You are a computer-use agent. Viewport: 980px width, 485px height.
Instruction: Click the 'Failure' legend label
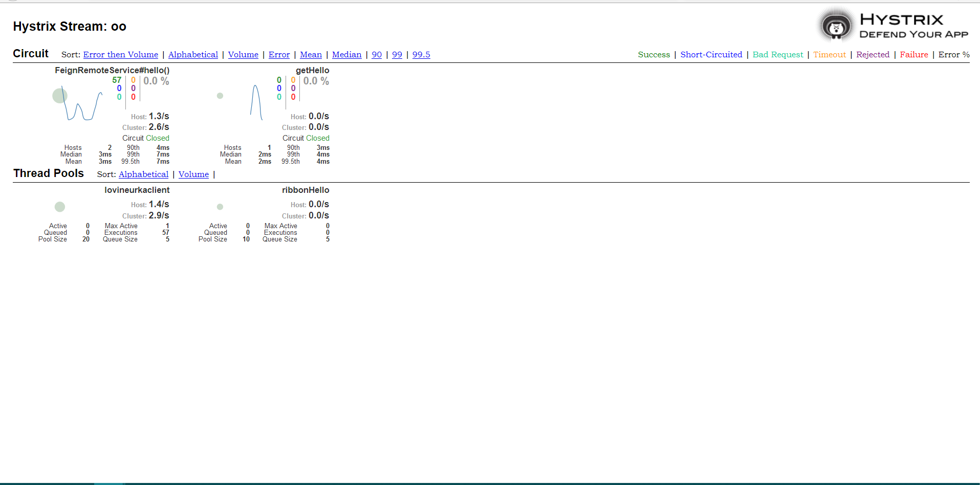[x=914, y=55]
